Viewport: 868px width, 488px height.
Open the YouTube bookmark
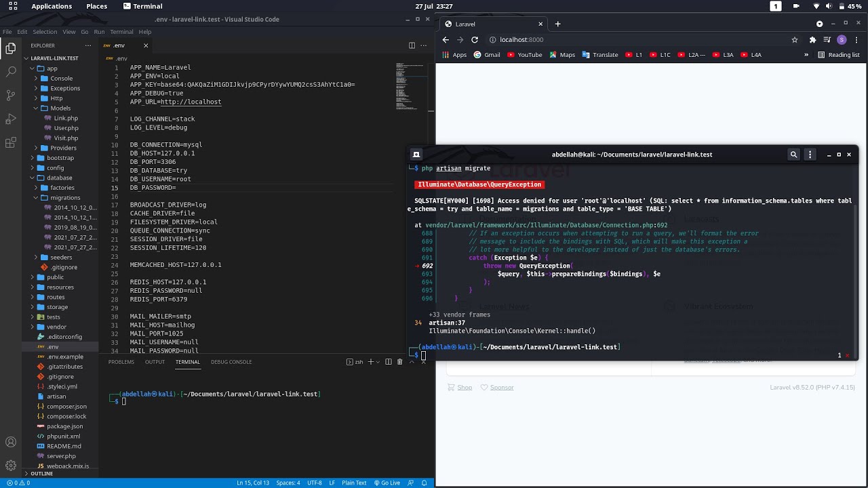pyautogui.click(x=525, y=55)
